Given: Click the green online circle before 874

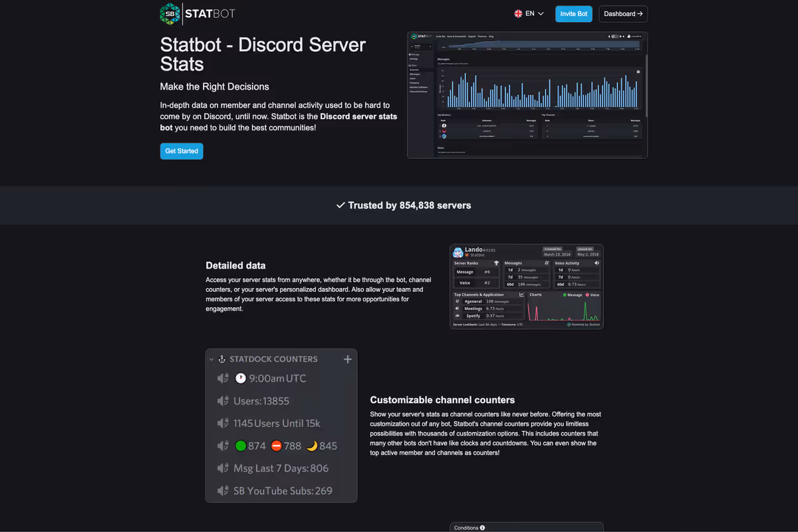Looking at the screenshot, I should point(241,446).
